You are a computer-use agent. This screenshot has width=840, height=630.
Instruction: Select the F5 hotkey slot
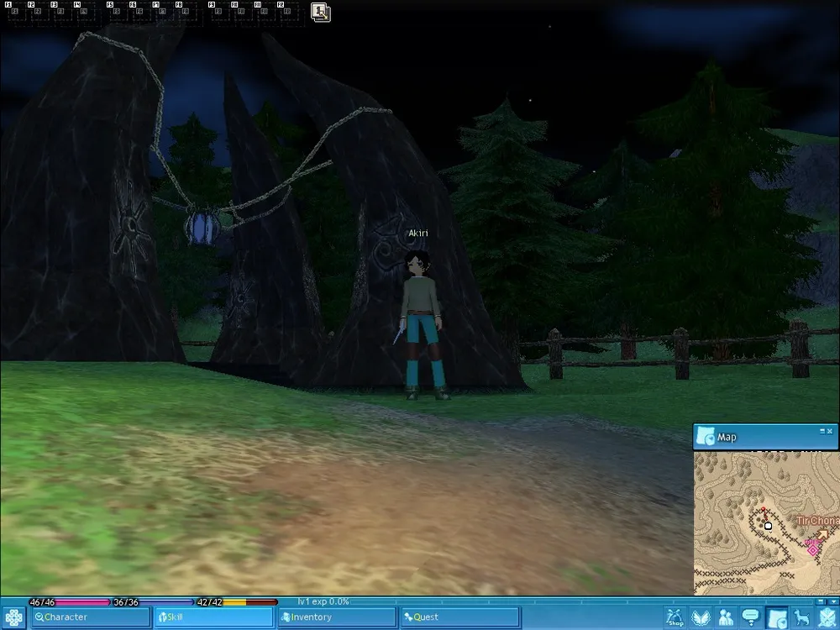click(x=118, y=12)
